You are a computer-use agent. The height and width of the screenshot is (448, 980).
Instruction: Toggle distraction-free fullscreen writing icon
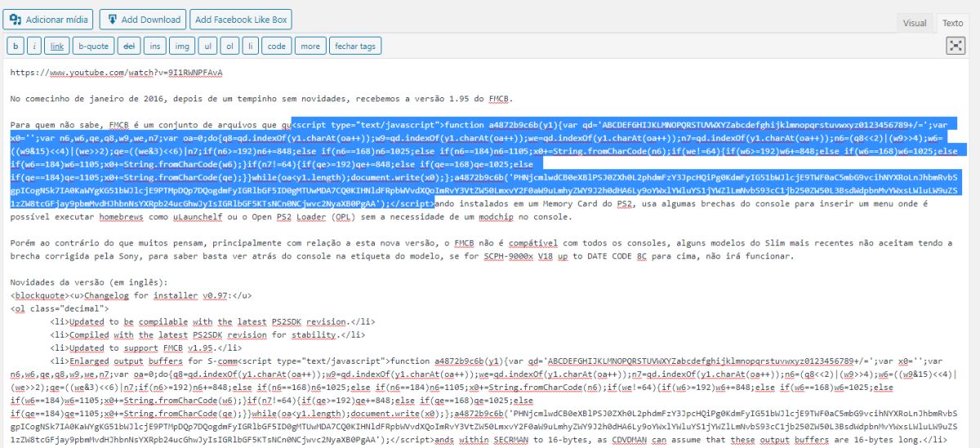(x=955, y=46)
